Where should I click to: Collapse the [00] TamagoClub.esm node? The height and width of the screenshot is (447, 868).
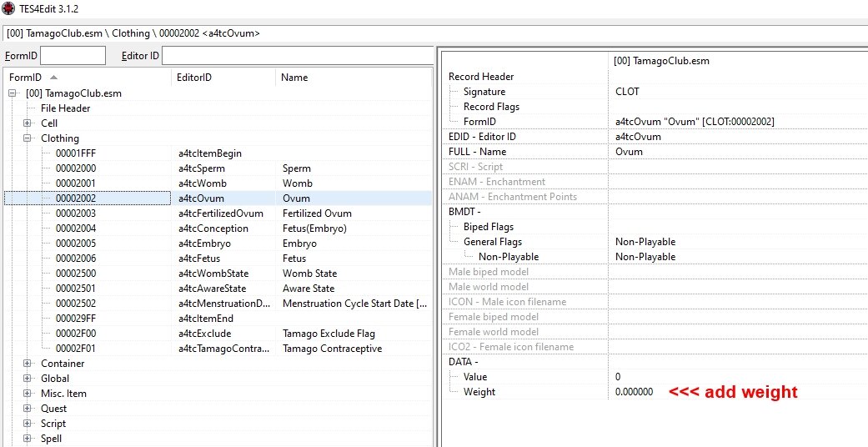(x=13, y=93)
